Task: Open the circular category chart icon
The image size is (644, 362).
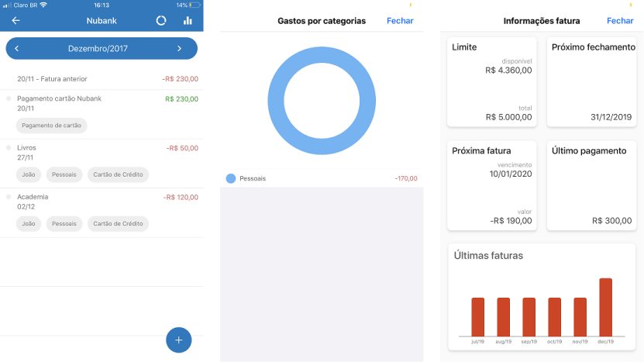Action: (x=161, y=21)
